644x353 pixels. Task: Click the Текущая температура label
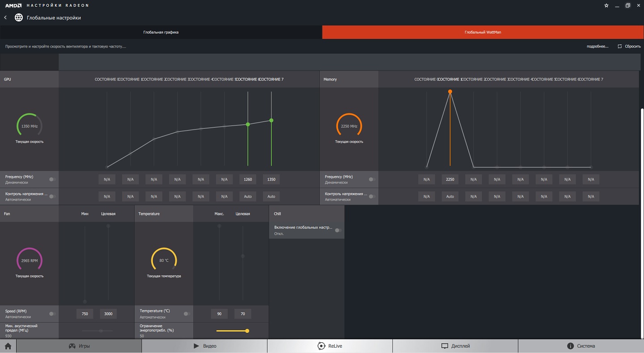click(x=164, y=276)
